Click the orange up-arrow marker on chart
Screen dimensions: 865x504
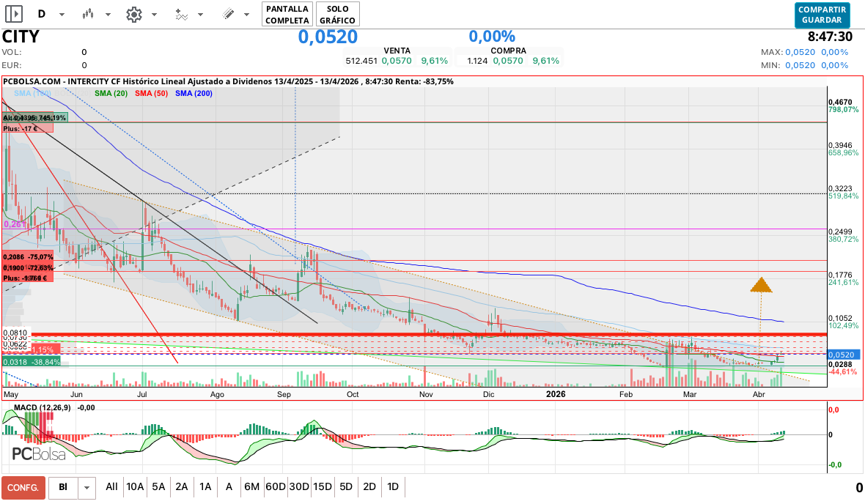pos(762,285)
